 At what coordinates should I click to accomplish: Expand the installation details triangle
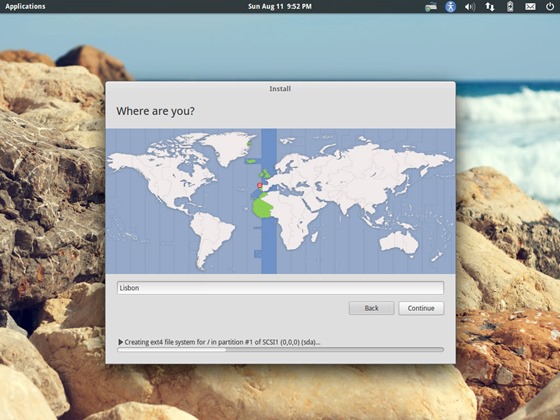pyautogui.click(x=120, y=342)
